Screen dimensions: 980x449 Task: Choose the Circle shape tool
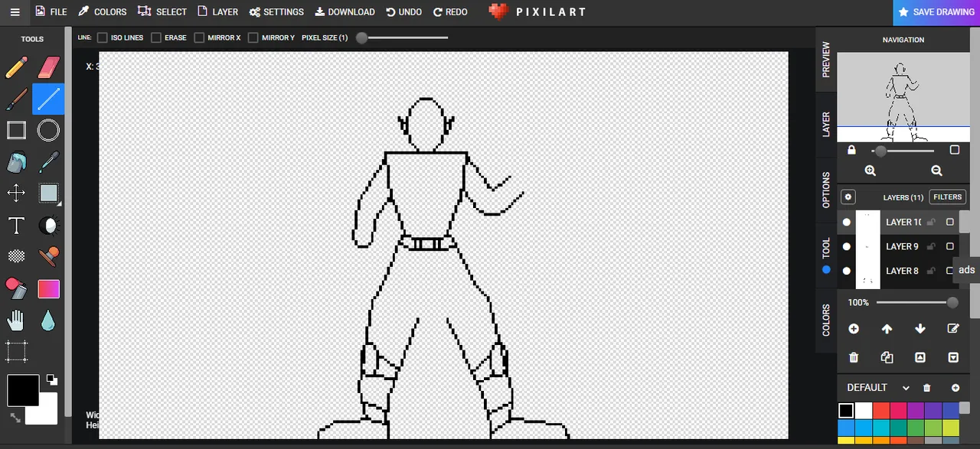48,130
